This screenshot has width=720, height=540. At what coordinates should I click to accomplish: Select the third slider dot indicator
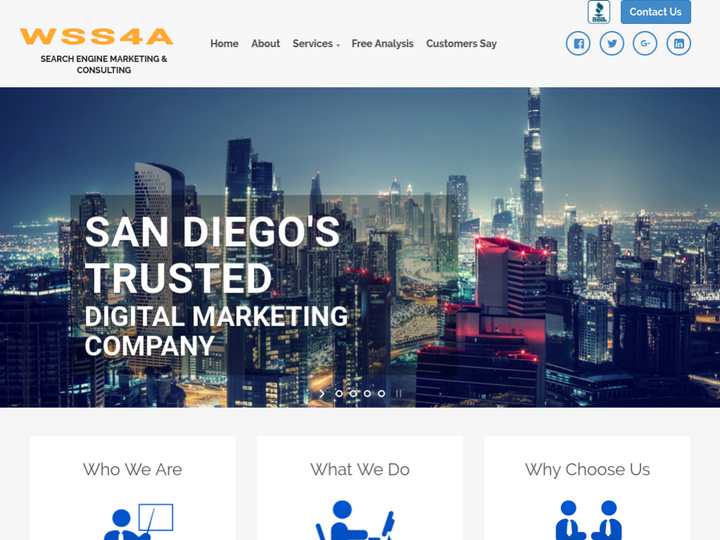[x=367, y=394]
